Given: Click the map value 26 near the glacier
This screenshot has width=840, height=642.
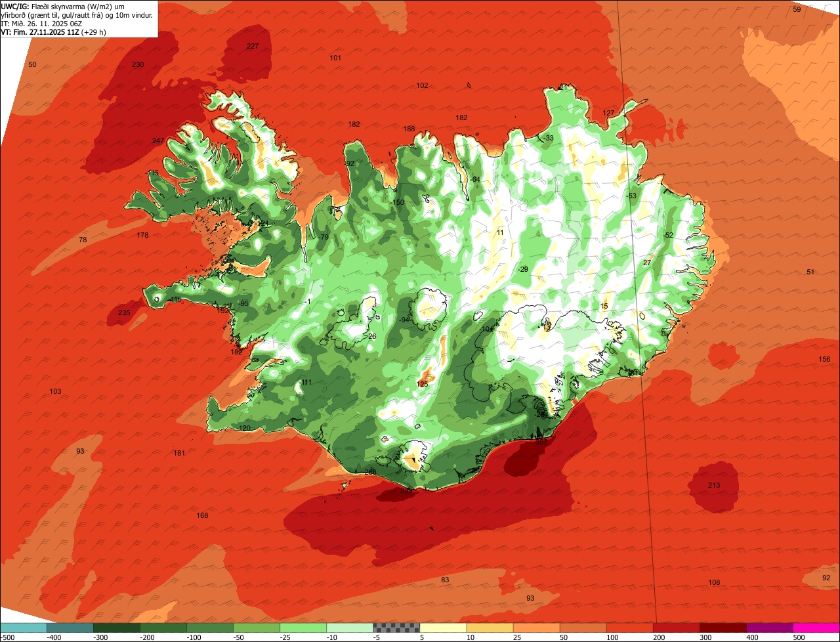Looking at the screenshot, I should click(372, 336).
